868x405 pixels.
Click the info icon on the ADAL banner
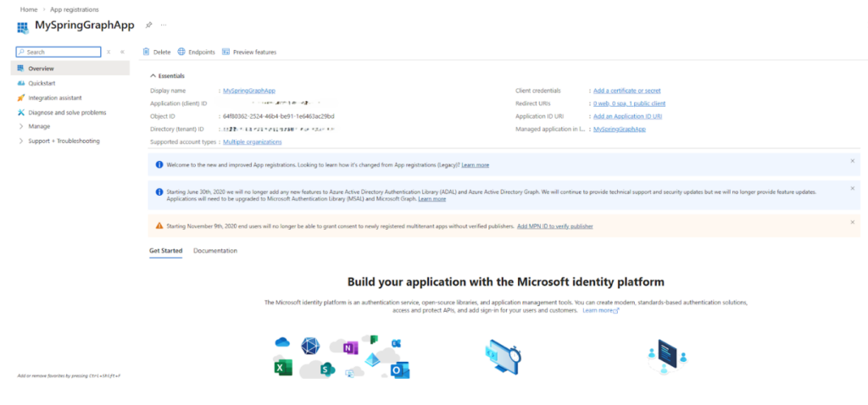click(159, 191)
